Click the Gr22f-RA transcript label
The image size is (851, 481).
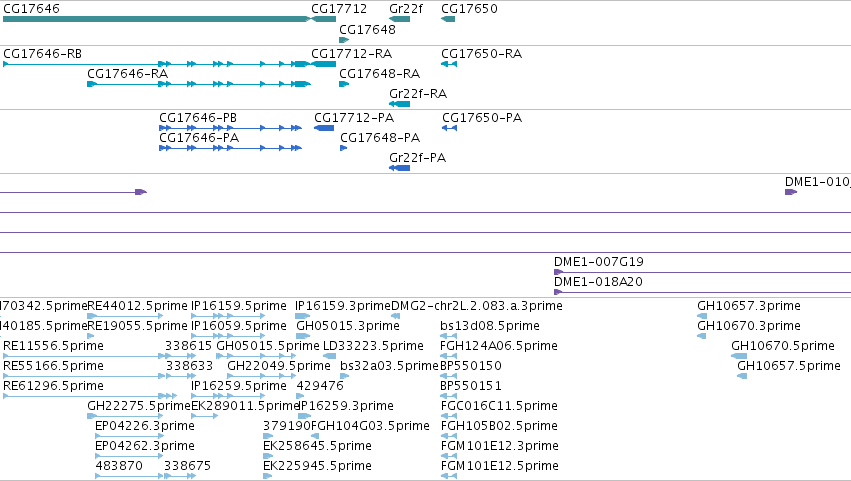click(x=418, y=94)
